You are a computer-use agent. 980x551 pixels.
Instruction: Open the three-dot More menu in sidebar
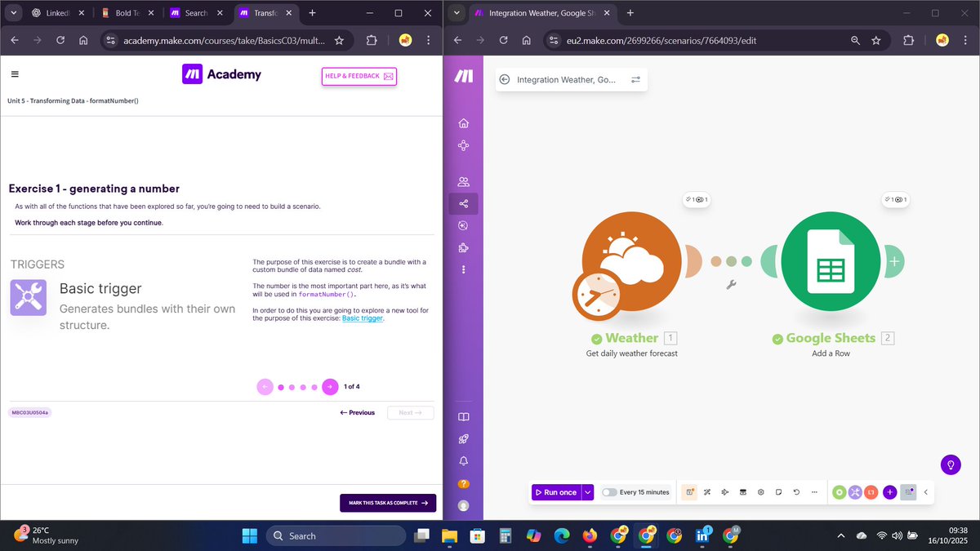click(x=464, y=269)
